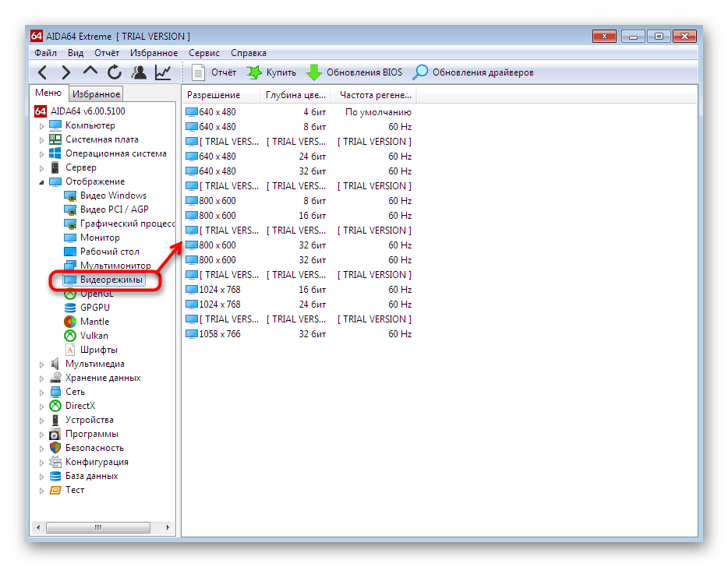The image size is (728, 567).
Task: Go forward with the right arrow toolbar icon
Action: tap(66, 72)
